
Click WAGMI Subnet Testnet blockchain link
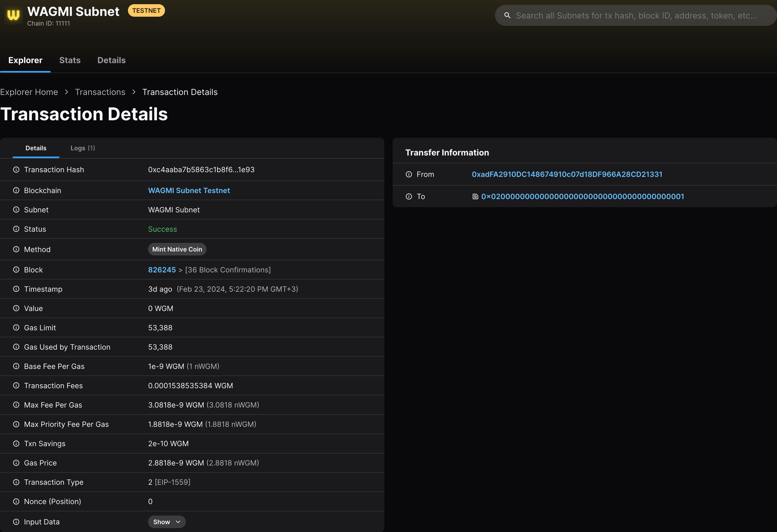click(189, 190)
